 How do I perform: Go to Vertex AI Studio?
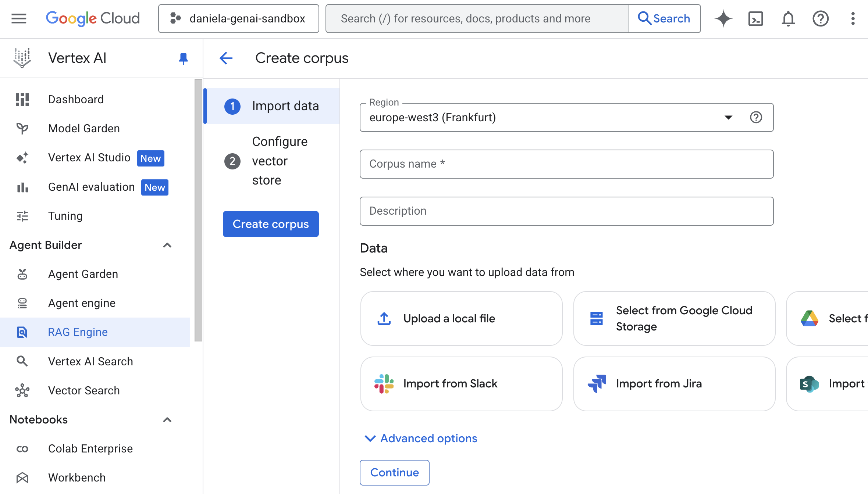(95, 158)
